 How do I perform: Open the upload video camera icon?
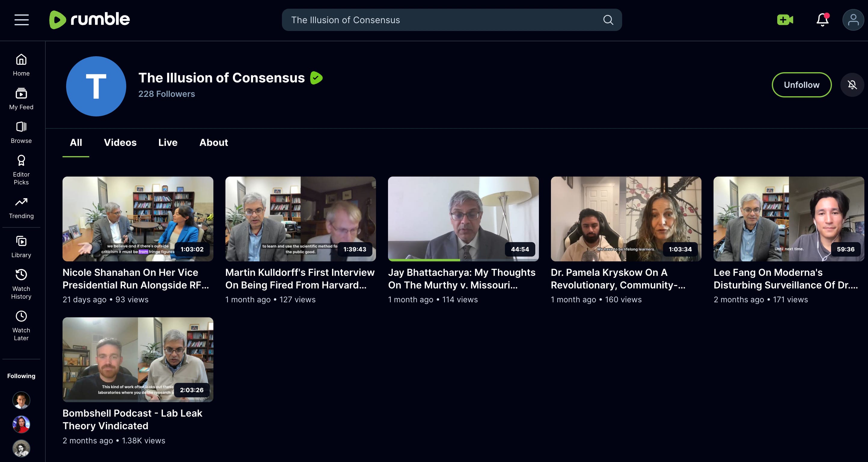785,20
